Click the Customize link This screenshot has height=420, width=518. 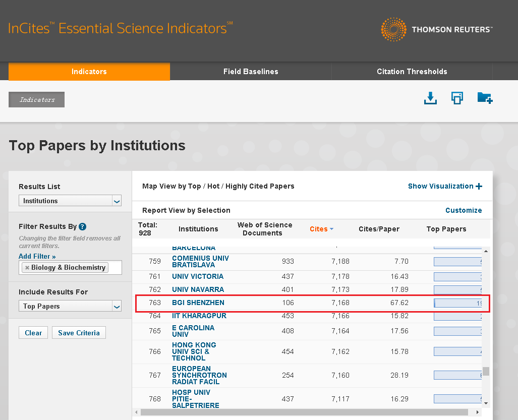(464, 210)
